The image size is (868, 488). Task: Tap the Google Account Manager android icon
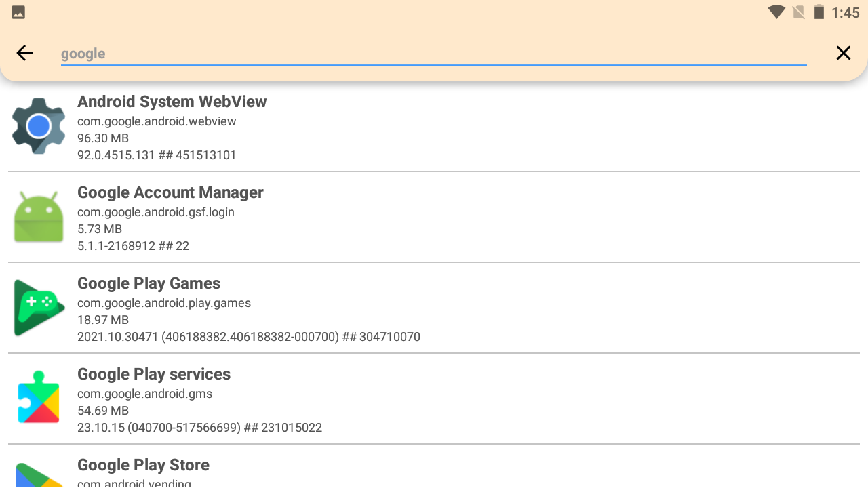(x=39, y=217)
